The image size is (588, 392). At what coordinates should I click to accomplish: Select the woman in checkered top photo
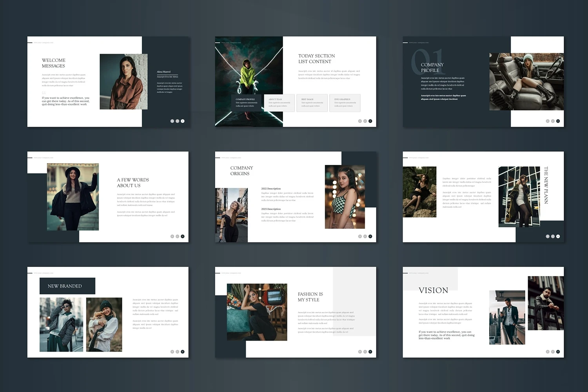click(x=345, y=197)
